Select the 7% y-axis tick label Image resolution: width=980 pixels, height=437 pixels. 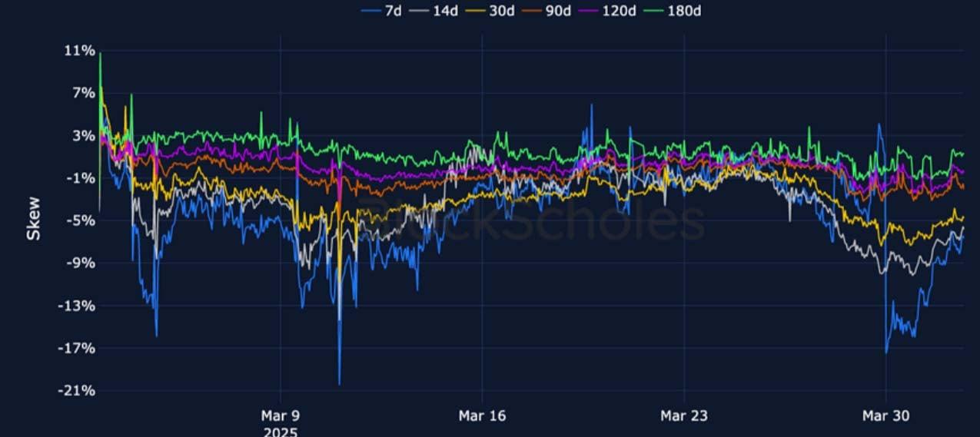(x=83, y=93)
